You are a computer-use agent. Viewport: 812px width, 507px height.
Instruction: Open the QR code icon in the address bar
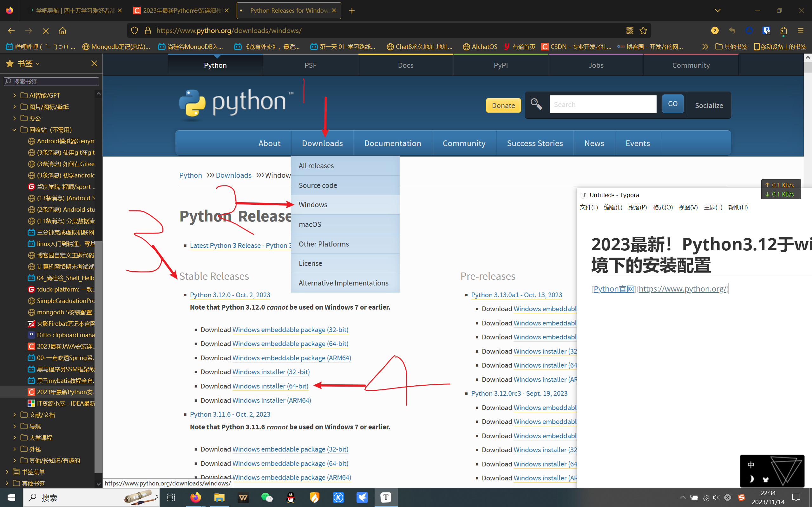[x=630, y=31]
